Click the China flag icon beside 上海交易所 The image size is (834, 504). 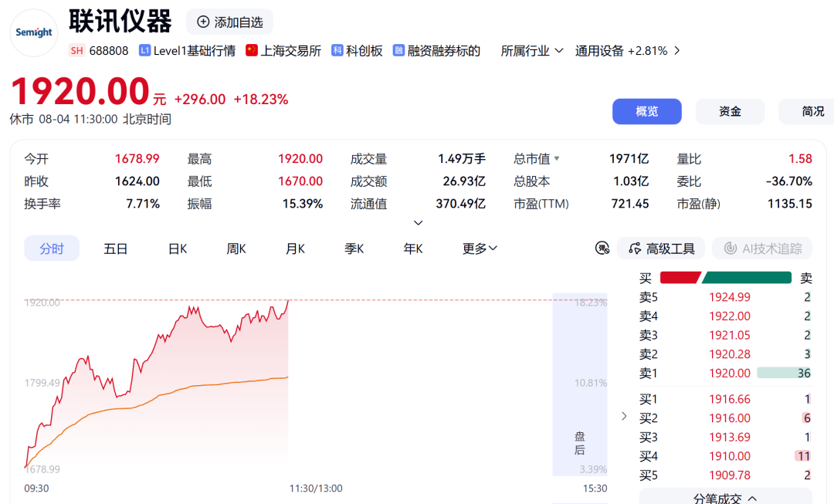[x=252, y=50]
